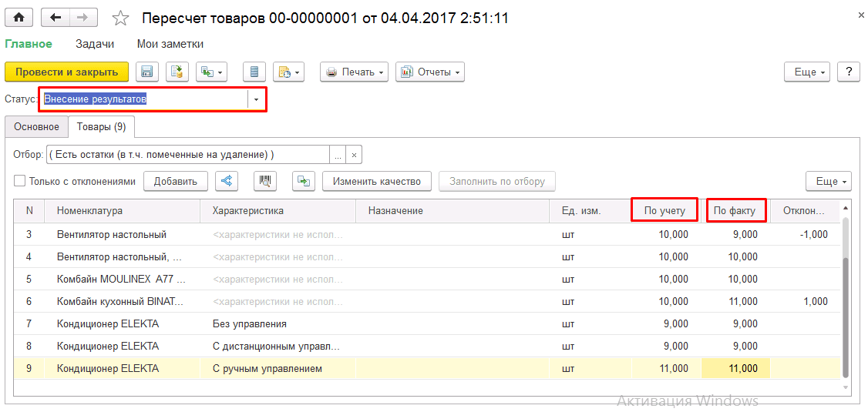Click the Home icon button
Image resolution: width=868 pixels, height=412 pixels.
coord(19,18)
